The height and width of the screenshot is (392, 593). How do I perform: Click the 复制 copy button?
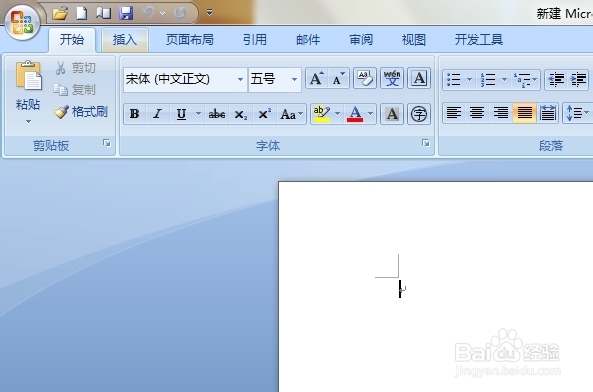tap(75, 90)
